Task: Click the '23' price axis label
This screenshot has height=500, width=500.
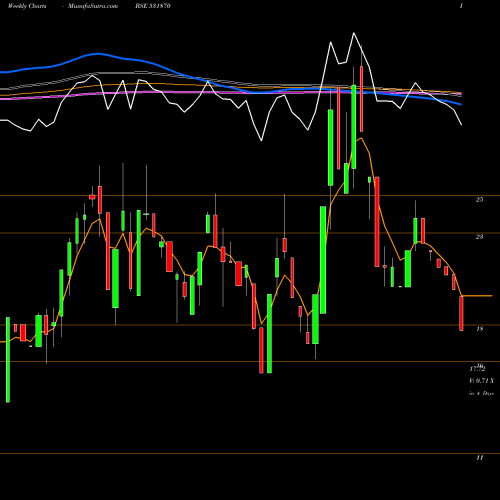Action: (x=479, y=237)
